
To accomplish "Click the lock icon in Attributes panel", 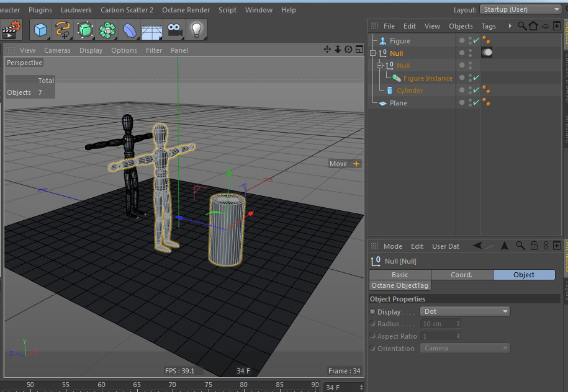I will click(534, 246).
